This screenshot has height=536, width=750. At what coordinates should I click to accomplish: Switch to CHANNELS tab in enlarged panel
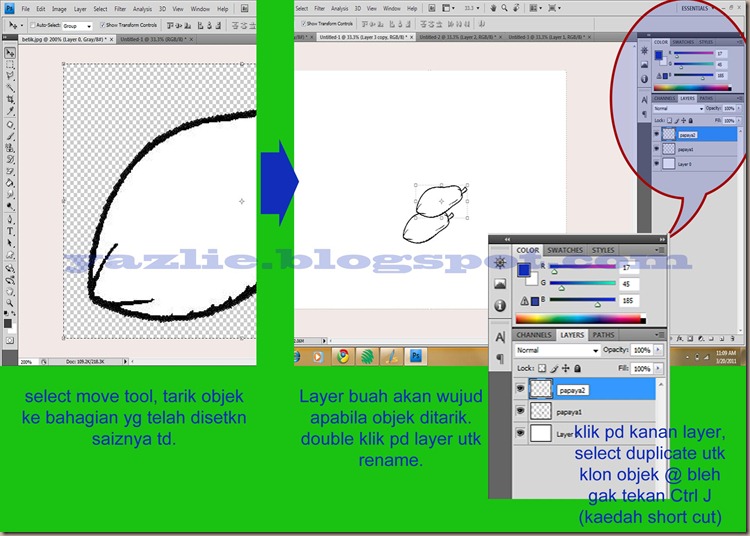pos(534,335)
